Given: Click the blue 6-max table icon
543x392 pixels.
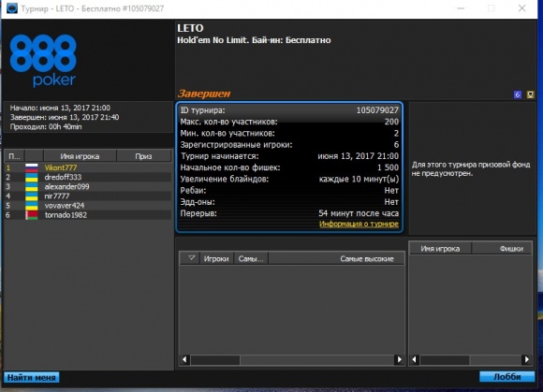Looking at the screenshot, I should point(518,94).
